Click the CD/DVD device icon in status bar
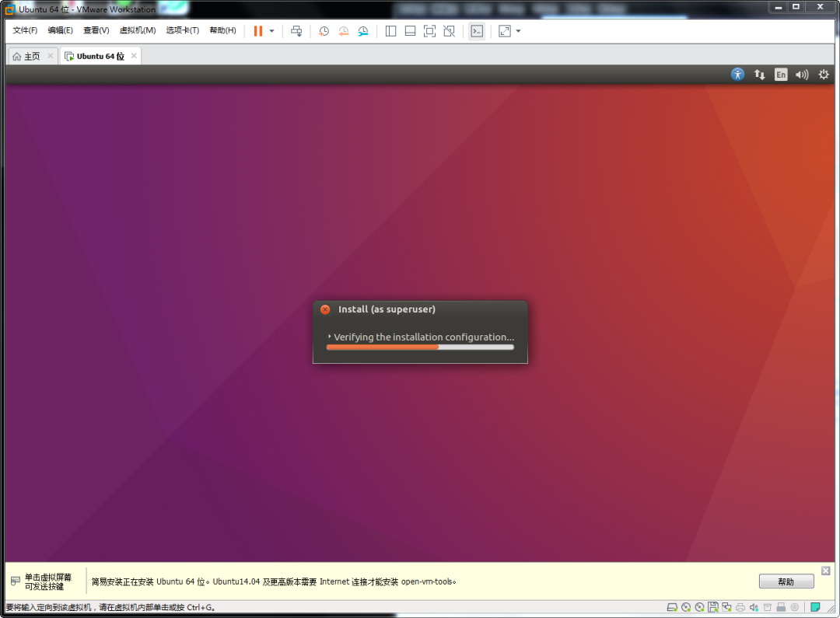The width and height of the screenshot is (840, 618). click(x=686, y=607)
